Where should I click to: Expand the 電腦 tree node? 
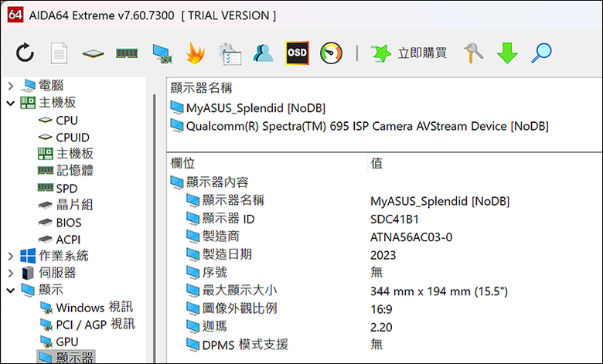click(x=11, y=86)
